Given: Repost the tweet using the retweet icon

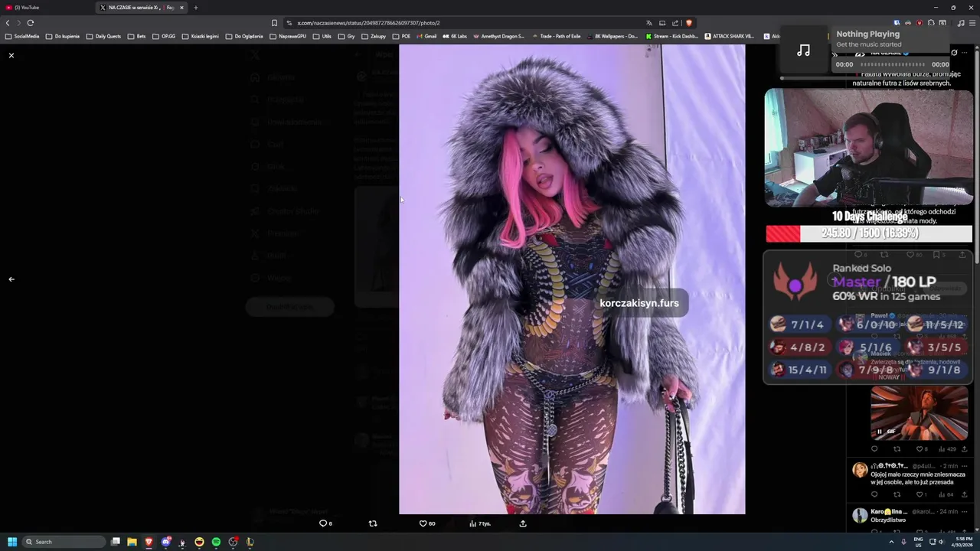Looking at the screenshot, I should (373, 523).
